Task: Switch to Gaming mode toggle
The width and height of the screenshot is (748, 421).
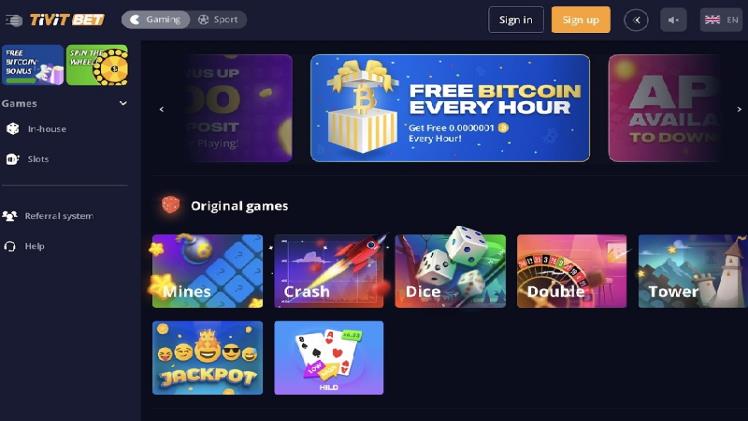Action: pos(156,20)
